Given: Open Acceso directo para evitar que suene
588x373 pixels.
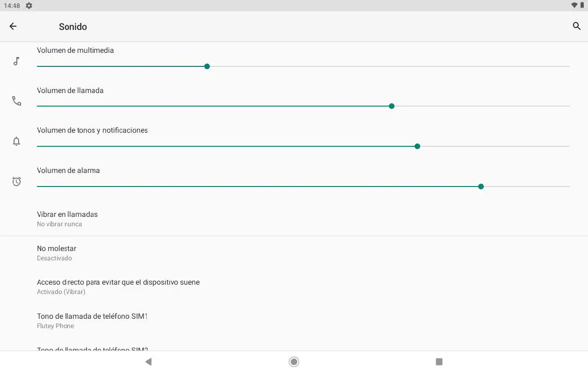Looking at the screenshot, I should (118, 287).
